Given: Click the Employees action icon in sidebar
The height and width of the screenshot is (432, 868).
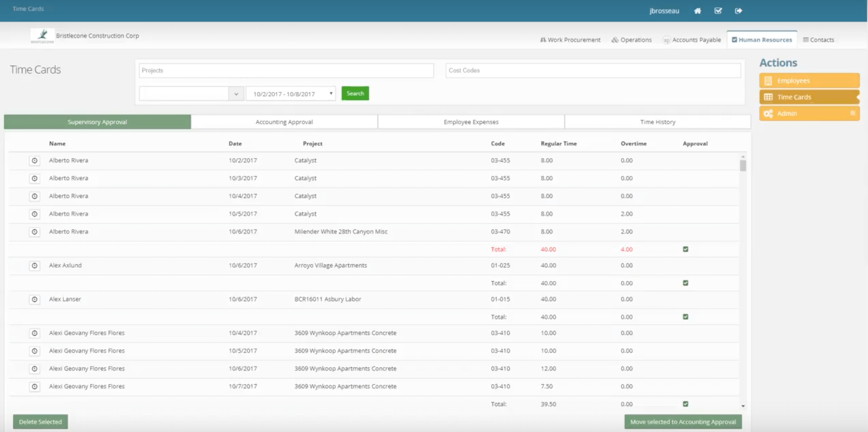Looking at the screenshot, I should [768, 81].
